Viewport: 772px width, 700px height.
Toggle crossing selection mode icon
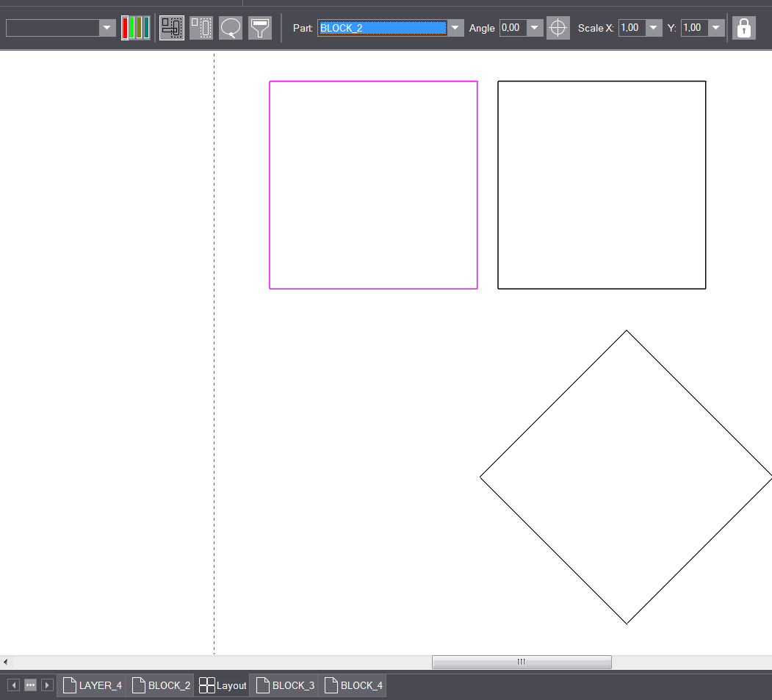point(172,28)
